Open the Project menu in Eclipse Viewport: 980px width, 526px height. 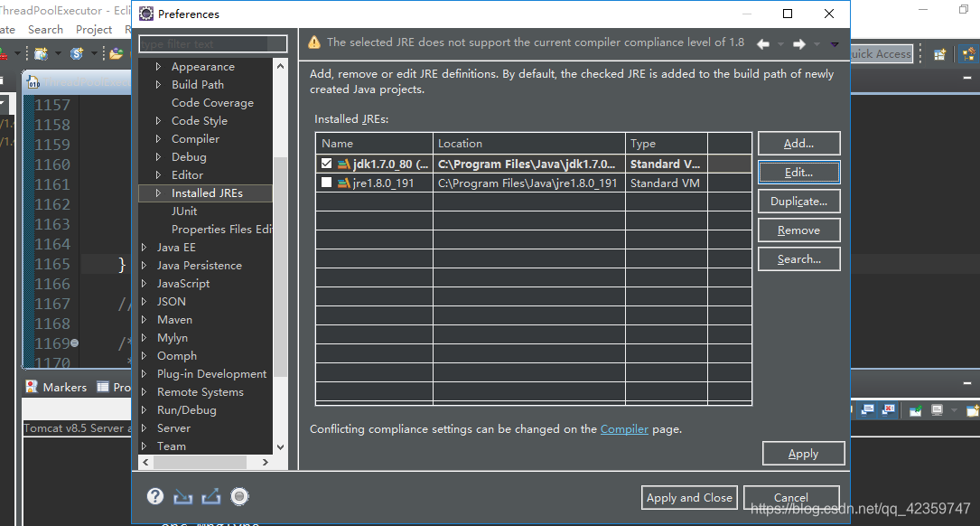[94, 30]
